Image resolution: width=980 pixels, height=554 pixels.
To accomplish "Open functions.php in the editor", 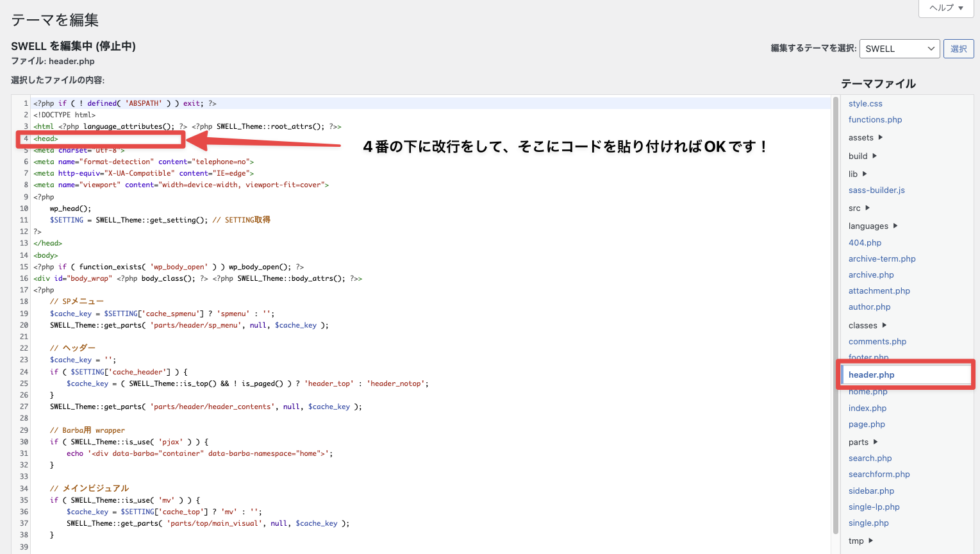I will (875, 120).
